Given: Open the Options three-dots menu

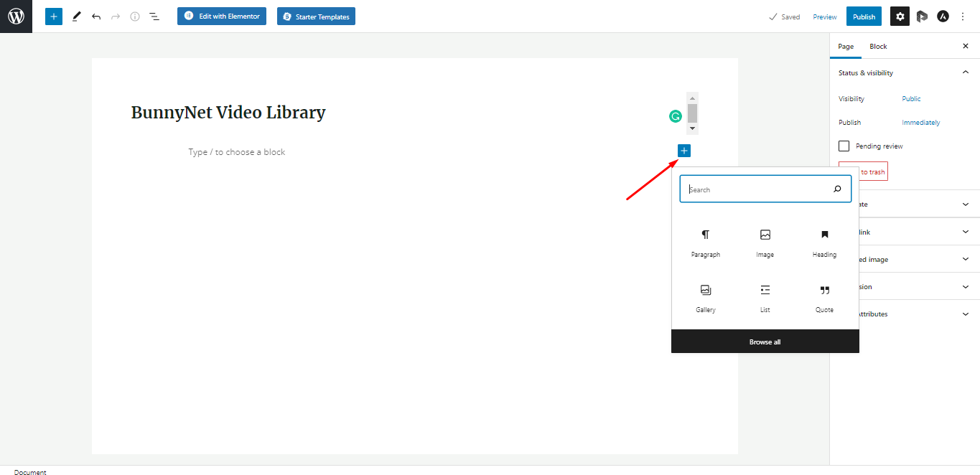Looking at the screenshot, I should pyautogui.click(x=963, y=17).
